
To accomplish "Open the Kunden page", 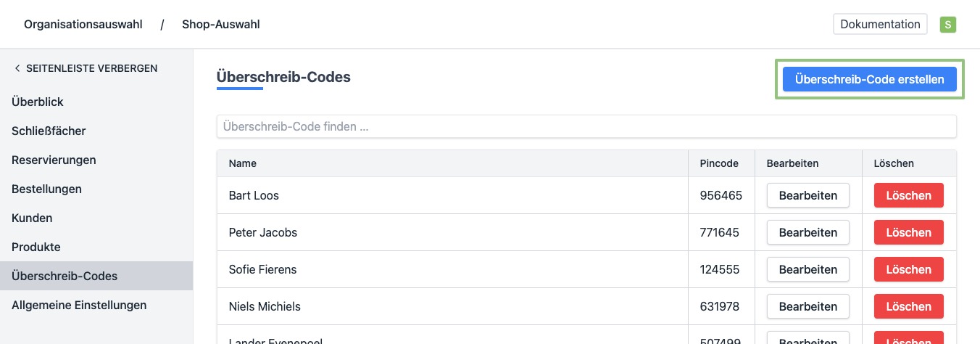I will (x=32, y=218).
